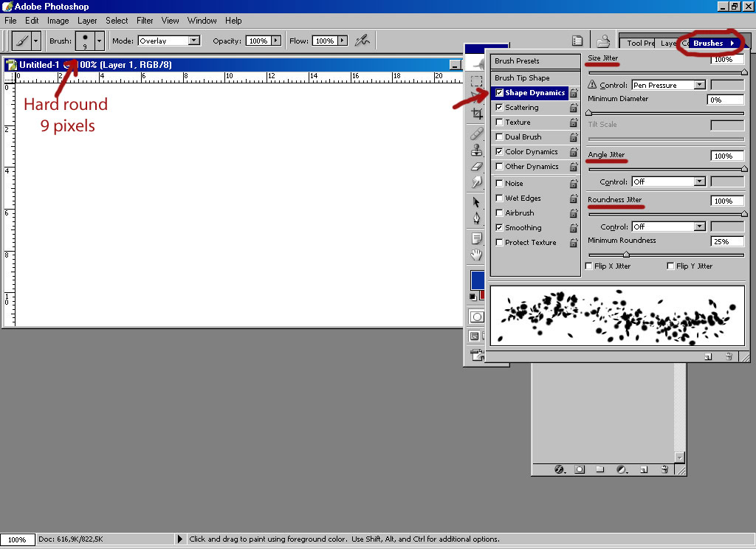The width and height of the screenshot is (756, 549).
Task: Click the lock icon beside Scattering
Action: point(574,108)
